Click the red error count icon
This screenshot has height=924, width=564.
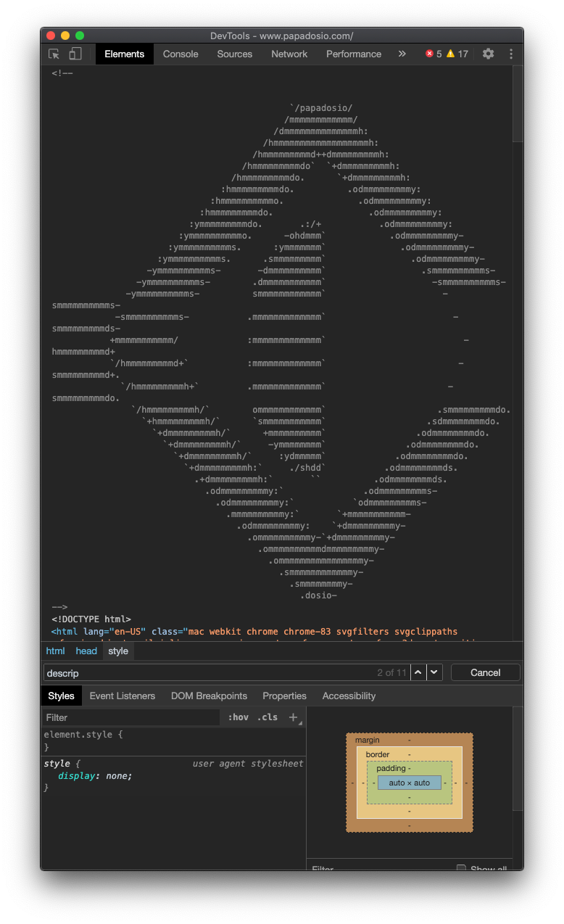tap(429, 54)
